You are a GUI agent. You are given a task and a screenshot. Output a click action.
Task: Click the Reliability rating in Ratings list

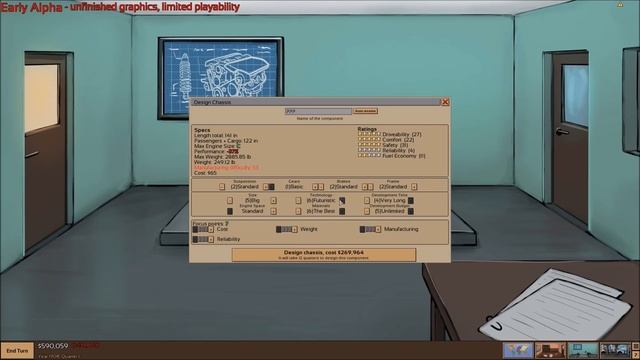point(398,151)
